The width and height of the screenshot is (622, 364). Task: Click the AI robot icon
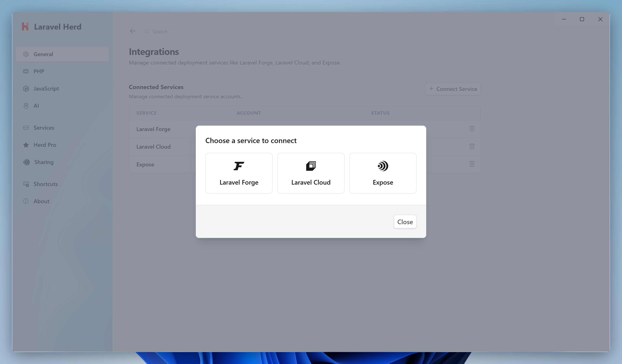pyautogui.click(x=26, y=105)
